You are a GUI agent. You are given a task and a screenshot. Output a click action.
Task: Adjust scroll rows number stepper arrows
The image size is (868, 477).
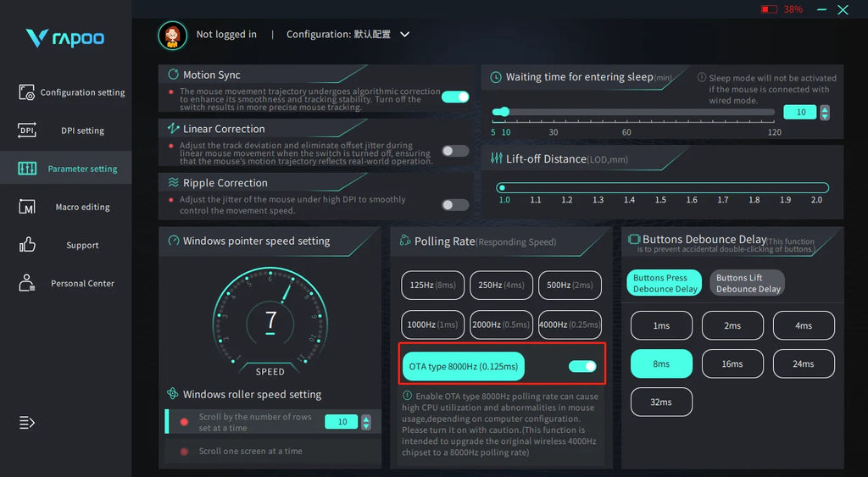pyautogui.click(x=366, y=422)
